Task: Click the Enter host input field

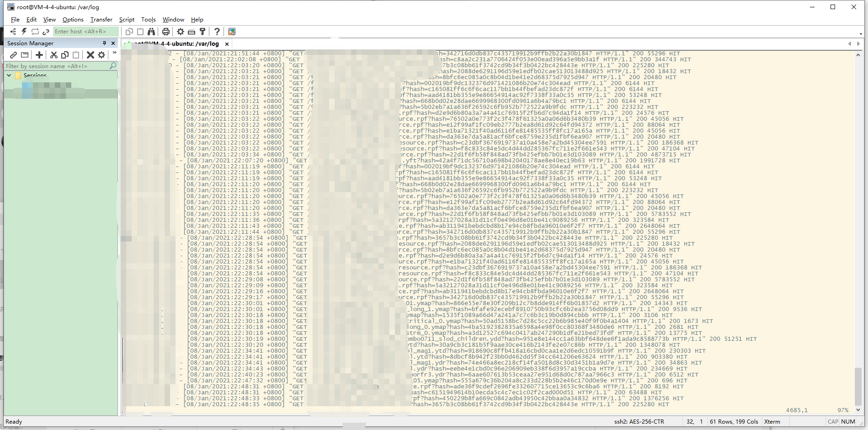Action: point(86,32)
